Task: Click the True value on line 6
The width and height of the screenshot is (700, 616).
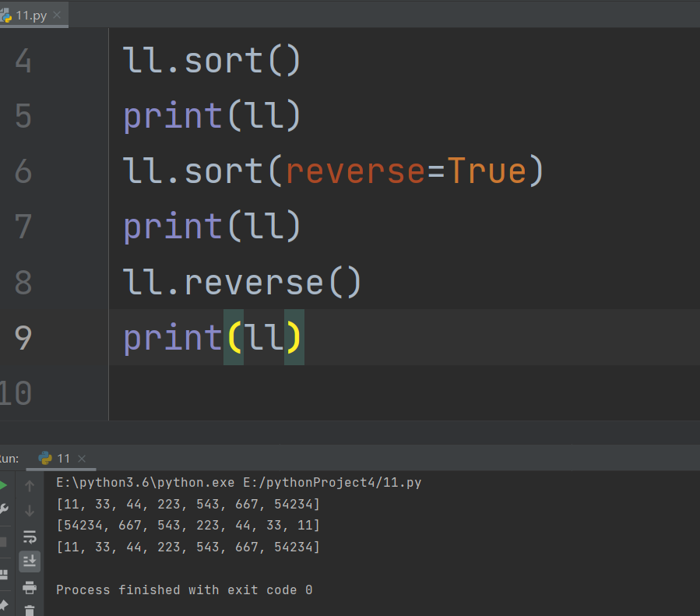Action: [487, 171]
